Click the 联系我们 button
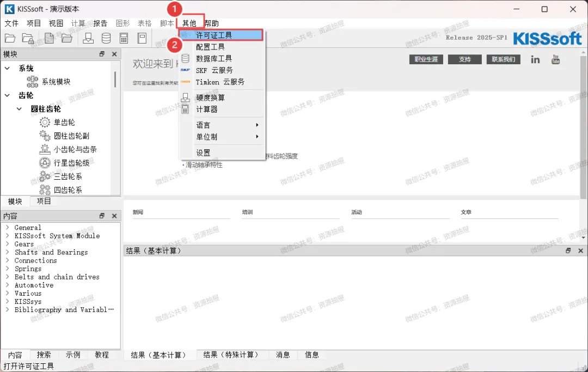588x372 pixels. (x=503, y=59)
